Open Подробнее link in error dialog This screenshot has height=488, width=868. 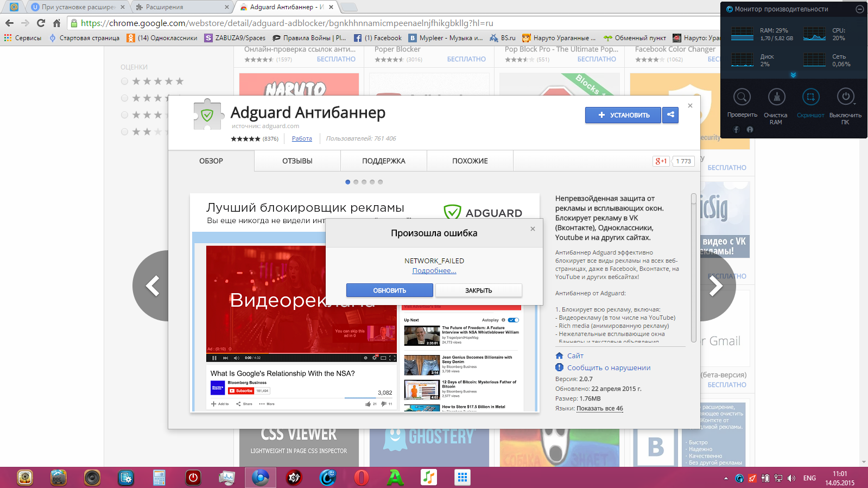(x=434, y=270)
